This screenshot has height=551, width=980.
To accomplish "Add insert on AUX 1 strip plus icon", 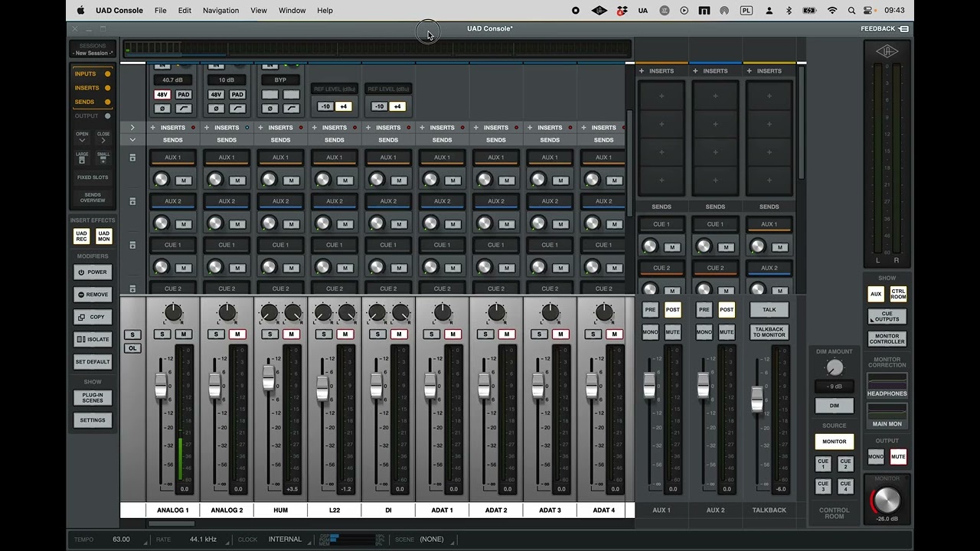I will pyautogui.click(x=642, y=71).
